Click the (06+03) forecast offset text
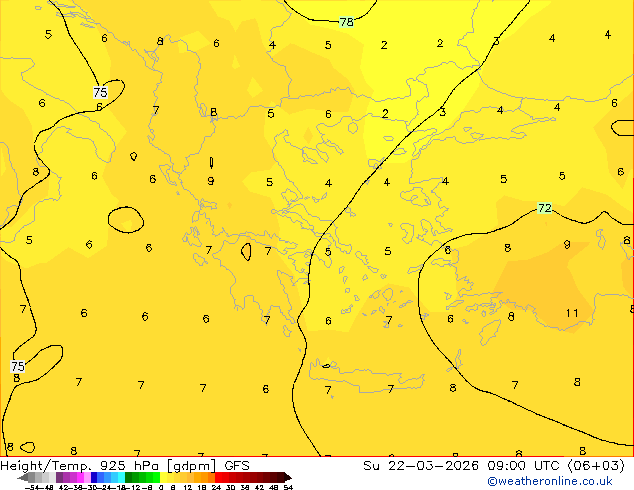 click(x=596, y=466)
